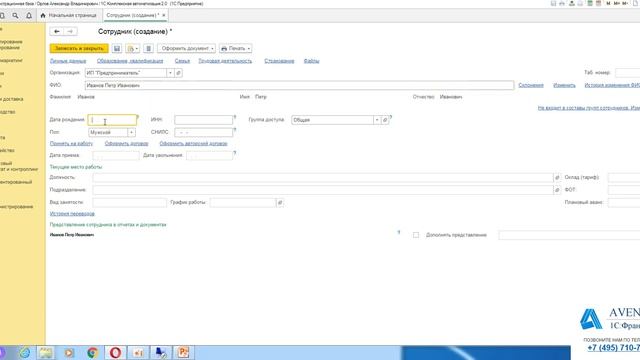Click the groups membership link under ФИО links
Image resolution: width=640 pixels, height=360 pixels.
click(x=589, y=108)
